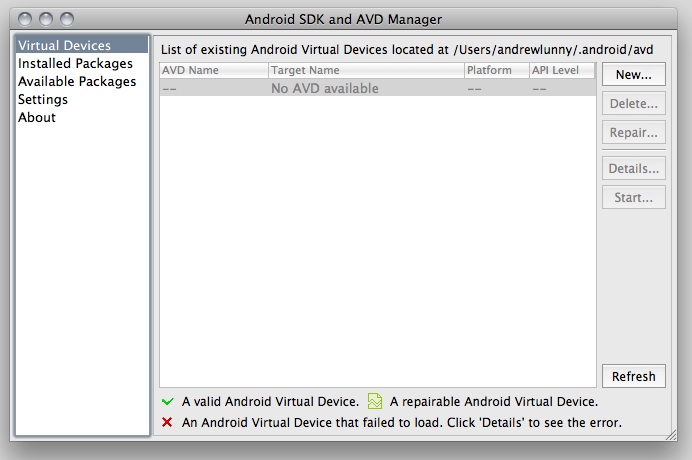Click the green checkmark valid-device icon

tap(168, 401)
